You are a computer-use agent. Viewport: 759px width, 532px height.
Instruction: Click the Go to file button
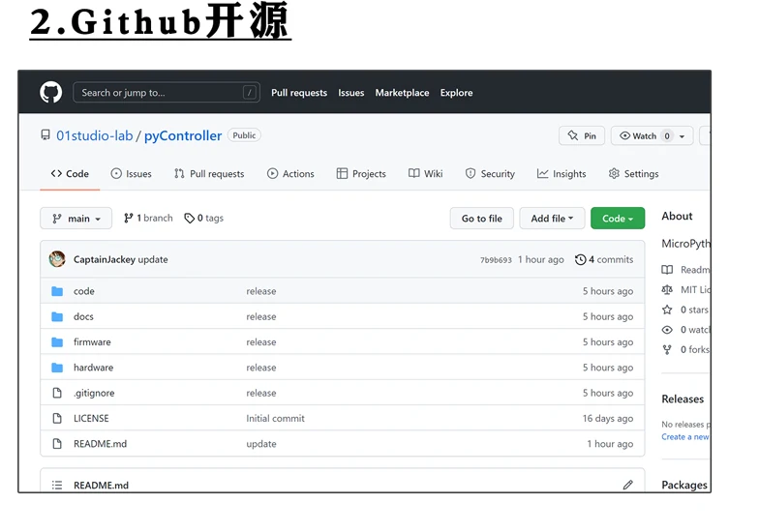click(x=482, y=219)
